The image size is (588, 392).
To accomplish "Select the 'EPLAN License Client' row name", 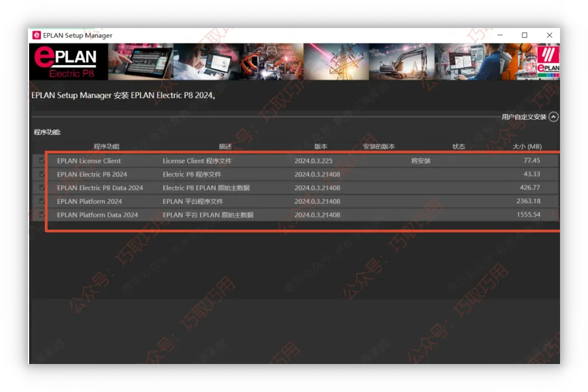I will 89,161.
